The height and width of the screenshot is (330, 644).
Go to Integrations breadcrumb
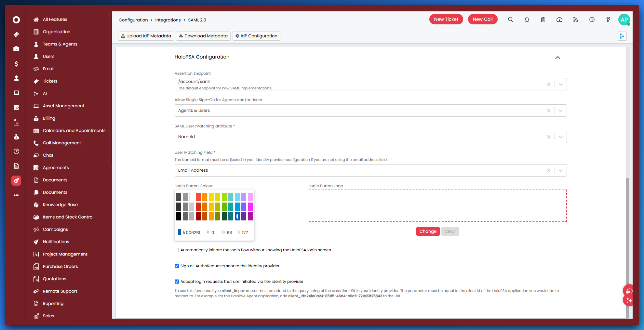click(x=168, y=20)
